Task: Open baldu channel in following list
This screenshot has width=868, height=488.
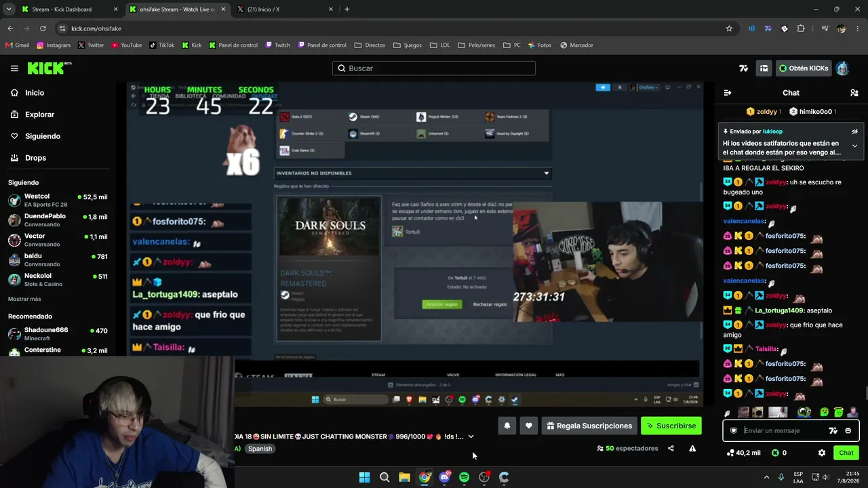Action: 58,260
